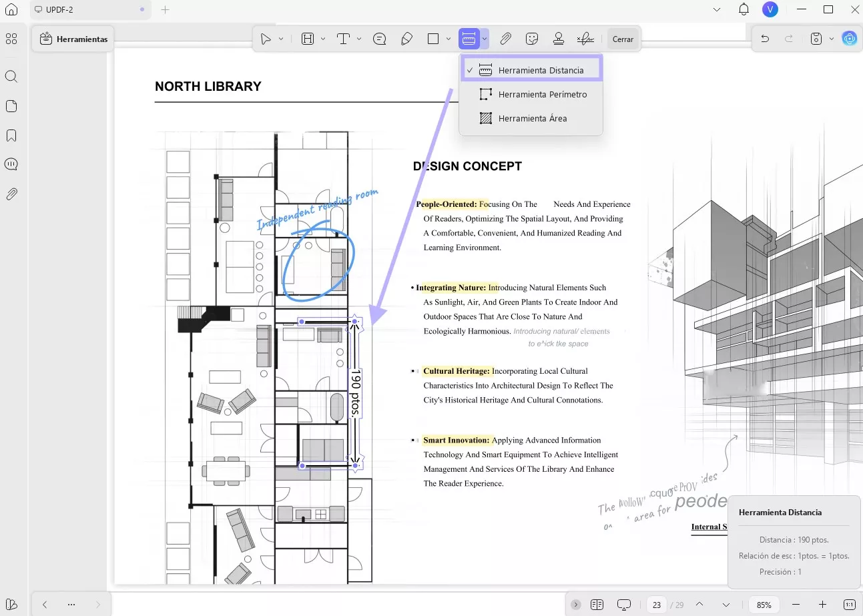The image size is (863, 616).
Task: Open the UPDF AI assistant
Action: click(x=850, y=39)
